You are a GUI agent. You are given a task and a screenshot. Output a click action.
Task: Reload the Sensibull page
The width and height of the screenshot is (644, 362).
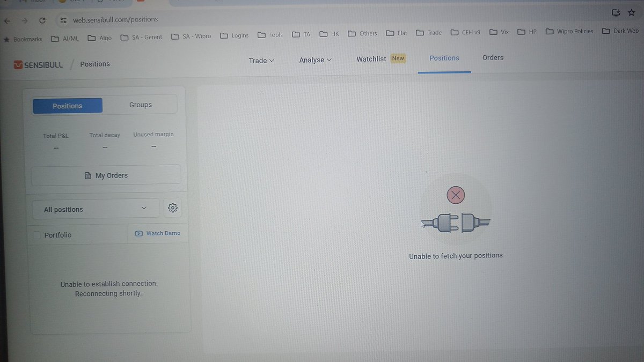pos(42,20)
